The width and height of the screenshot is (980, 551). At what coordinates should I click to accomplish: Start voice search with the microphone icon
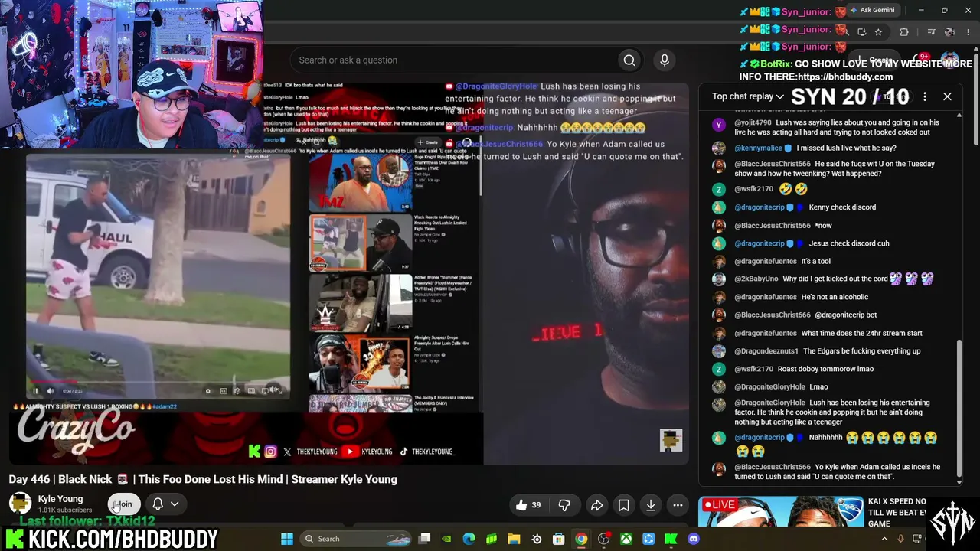665,60
